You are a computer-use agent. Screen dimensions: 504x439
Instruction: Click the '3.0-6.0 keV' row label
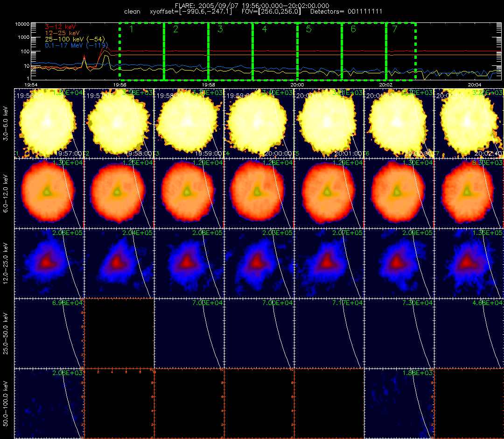pos(6,123)
